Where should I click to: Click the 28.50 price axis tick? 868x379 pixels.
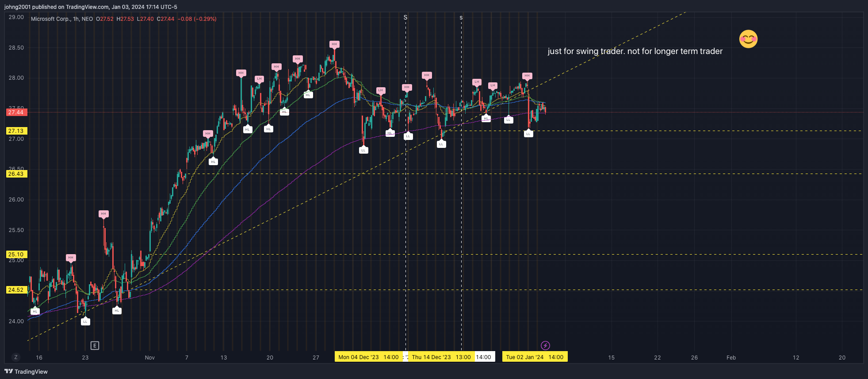click(16, 48)
